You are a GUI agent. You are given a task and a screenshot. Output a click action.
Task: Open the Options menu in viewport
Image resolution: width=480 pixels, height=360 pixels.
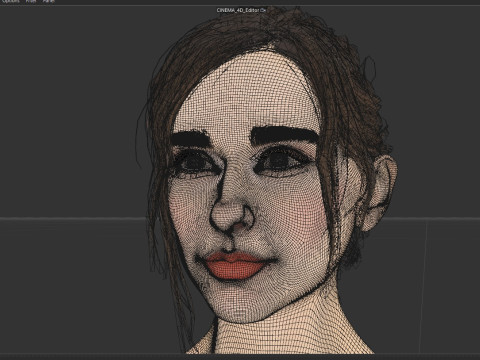[11, 1]
